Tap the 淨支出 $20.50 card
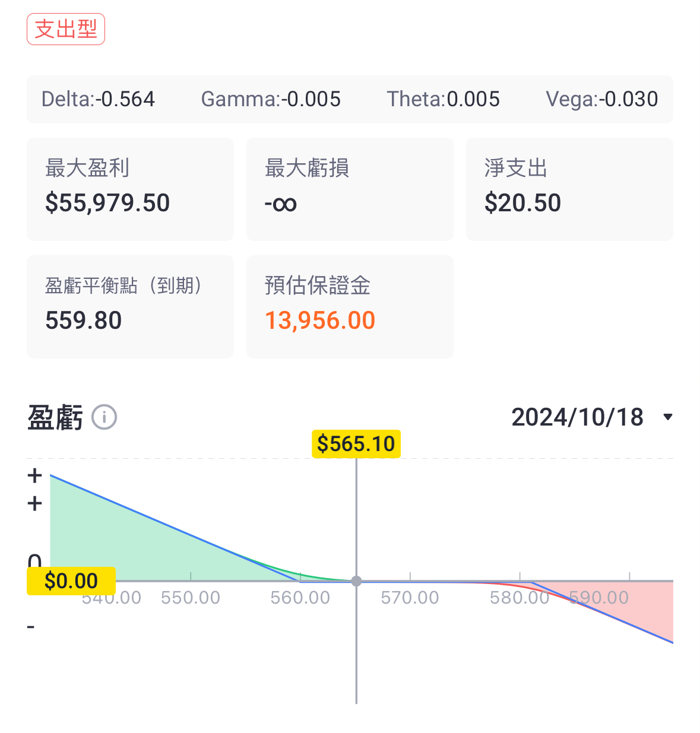Screen dimensions: 700x733 click(x=569, y=189)
